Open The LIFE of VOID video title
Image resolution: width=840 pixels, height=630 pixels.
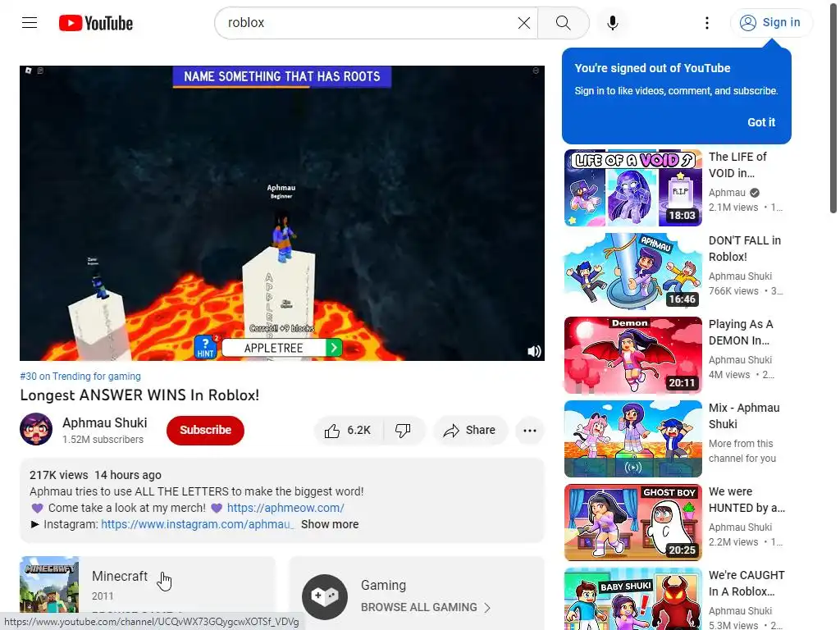737,165
